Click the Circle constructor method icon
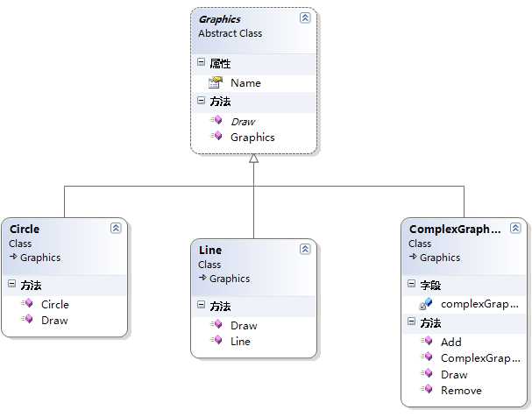The image size is (532, 417). tap(27, 304)
